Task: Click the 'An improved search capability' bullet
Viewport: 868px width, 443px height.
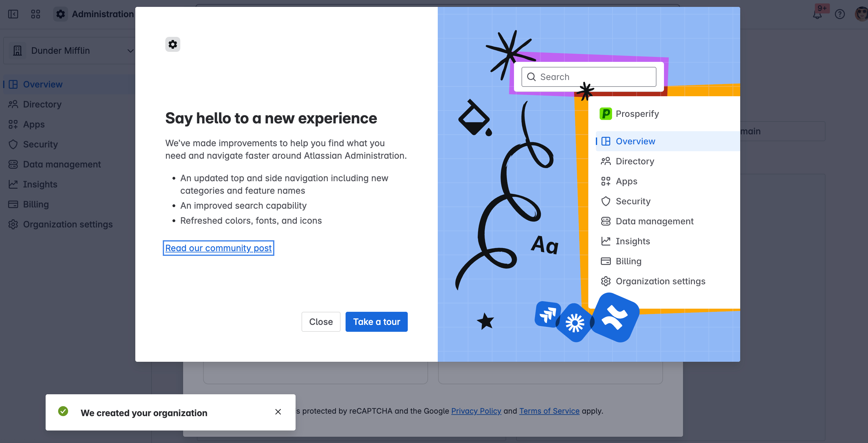Action: pyautogui.click(x=243, y=206)
